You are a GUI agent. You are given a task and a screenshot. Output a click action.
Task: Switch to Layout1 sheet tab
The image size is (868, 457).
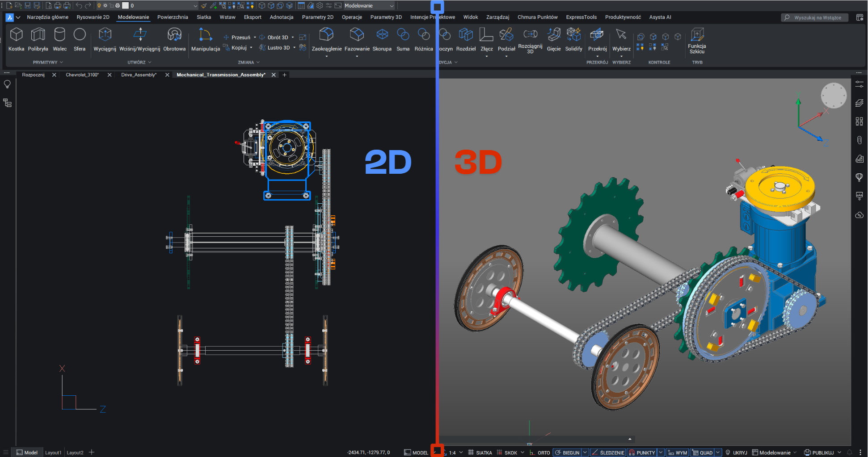coord(53,453)
